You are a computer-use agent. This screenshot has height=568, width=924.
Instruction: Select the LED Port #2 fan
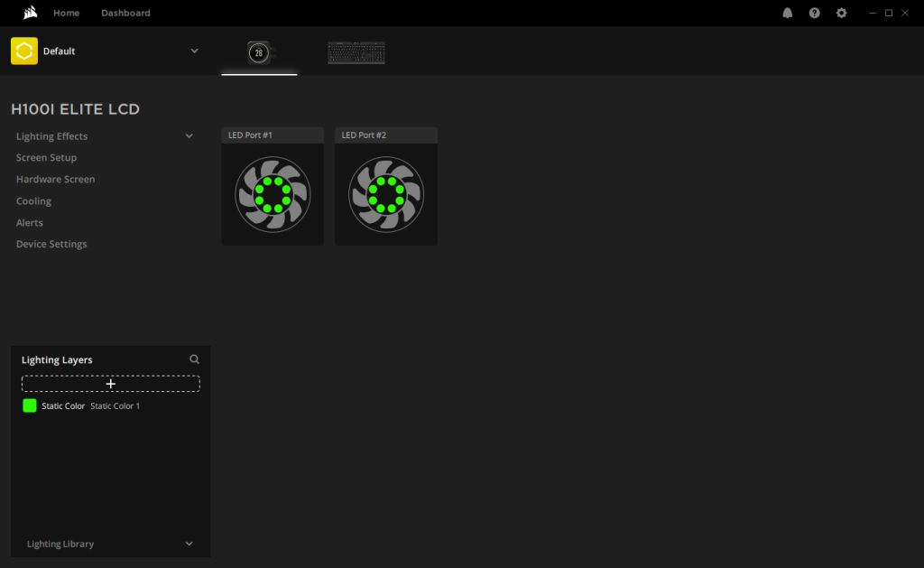[x=386, y=195]
